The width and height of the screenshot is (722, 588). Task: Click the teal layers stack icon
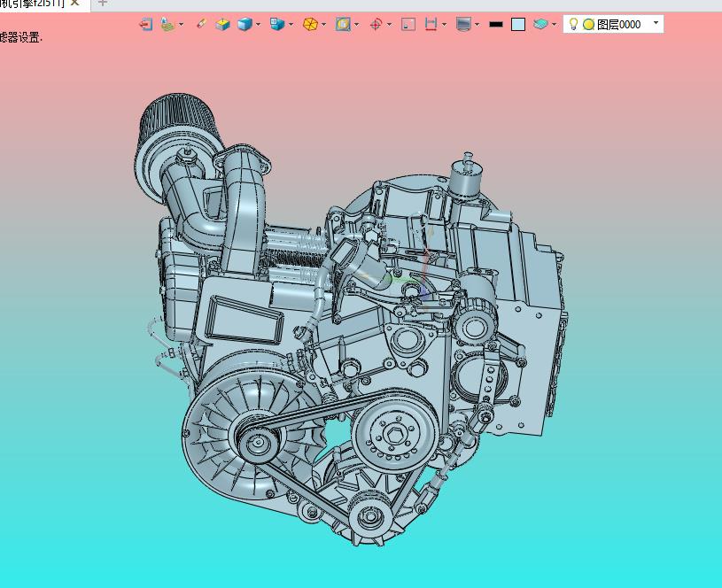(540, 24)
